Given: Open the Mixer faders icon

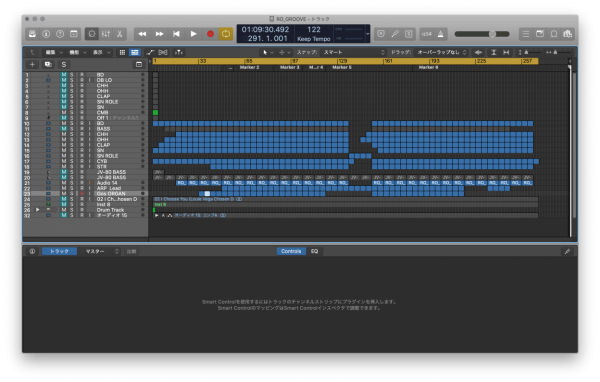Looking at the screenshot, I should tap(106, 34).
